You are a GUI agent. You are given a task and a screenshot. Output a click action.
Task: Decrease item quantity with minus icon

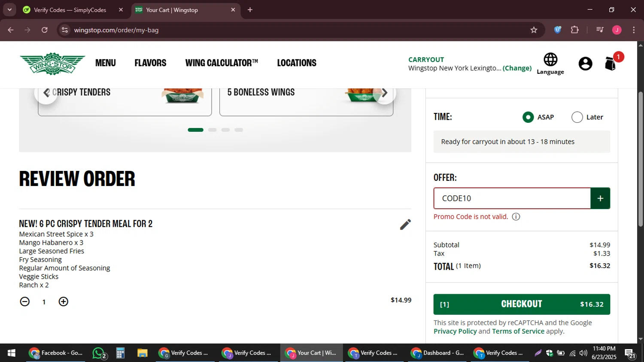25,301
